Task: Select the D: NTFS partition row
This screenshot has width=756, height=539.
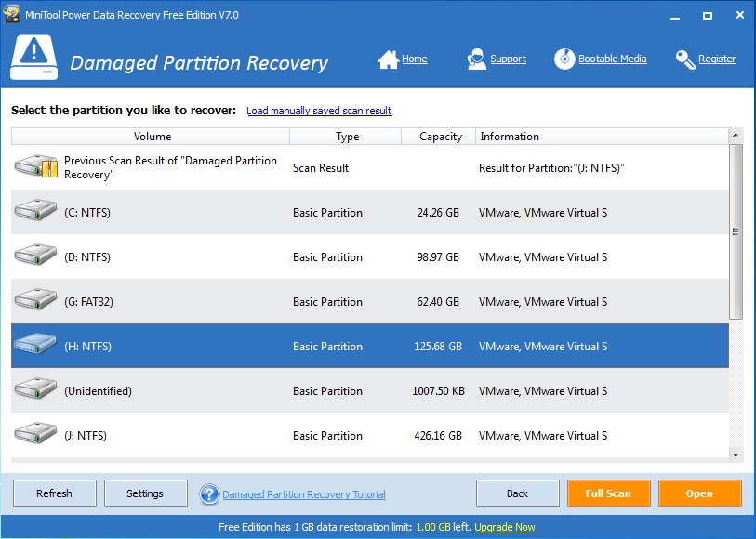Action: pyautogui.click(x=370, y=256)
